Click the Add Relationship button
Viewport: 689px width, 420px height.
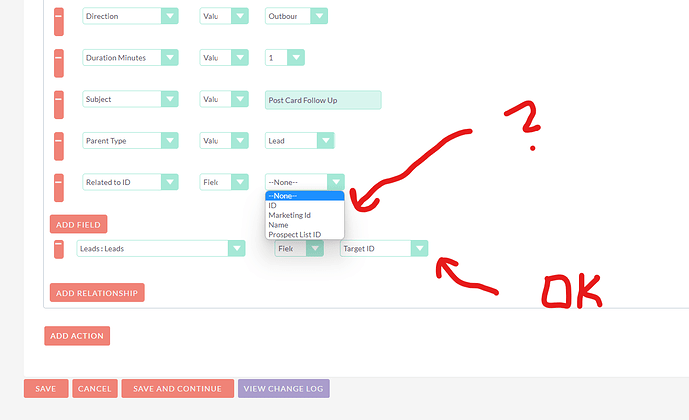[97, 293]
